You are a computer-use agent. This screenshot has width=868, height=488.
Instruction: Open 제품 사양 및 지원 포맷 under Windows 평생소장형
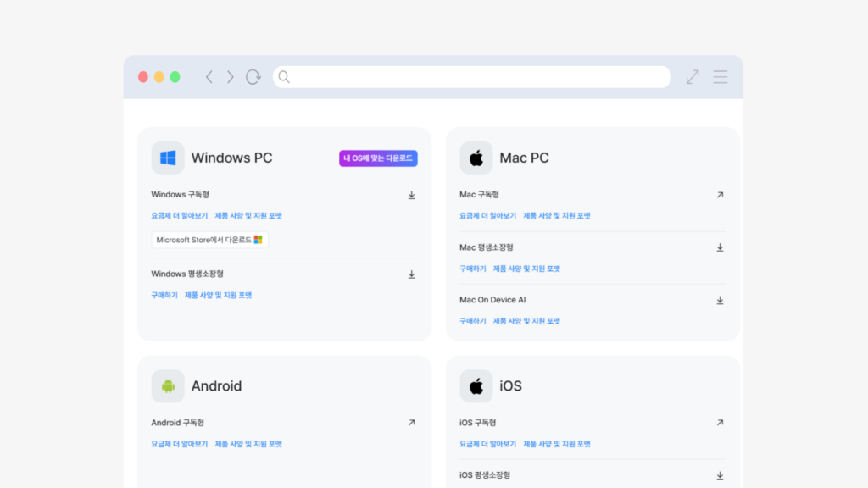pos(218,296)
